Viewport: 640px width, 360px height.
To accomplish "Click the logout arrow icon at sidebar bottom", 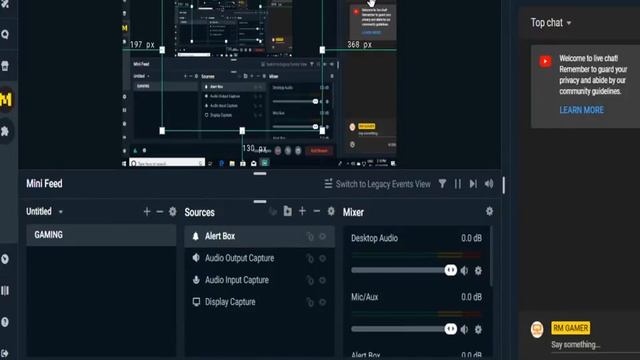I will pos(4,353).
